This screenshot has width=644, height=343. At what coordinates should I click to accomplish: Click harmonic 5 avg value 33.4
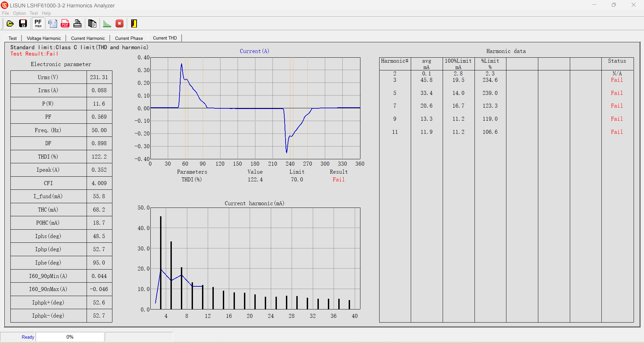click(427, 93)
